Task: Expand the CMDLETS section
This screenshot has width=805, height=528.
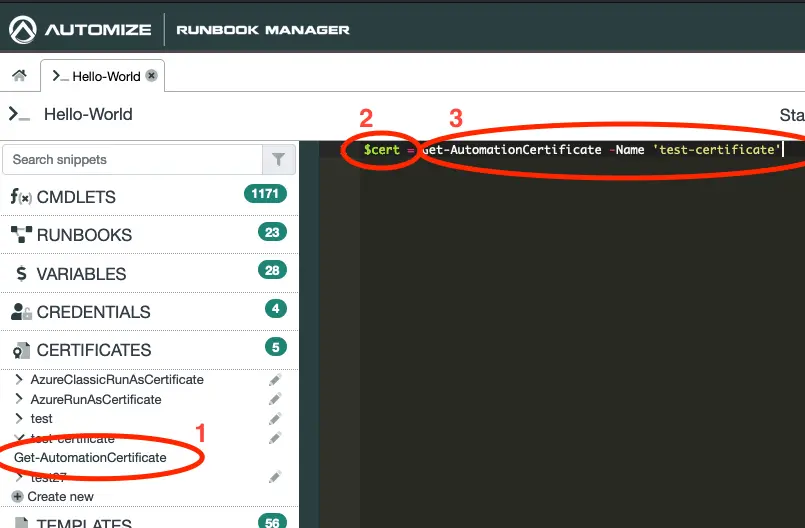Action: coord(149,197)
